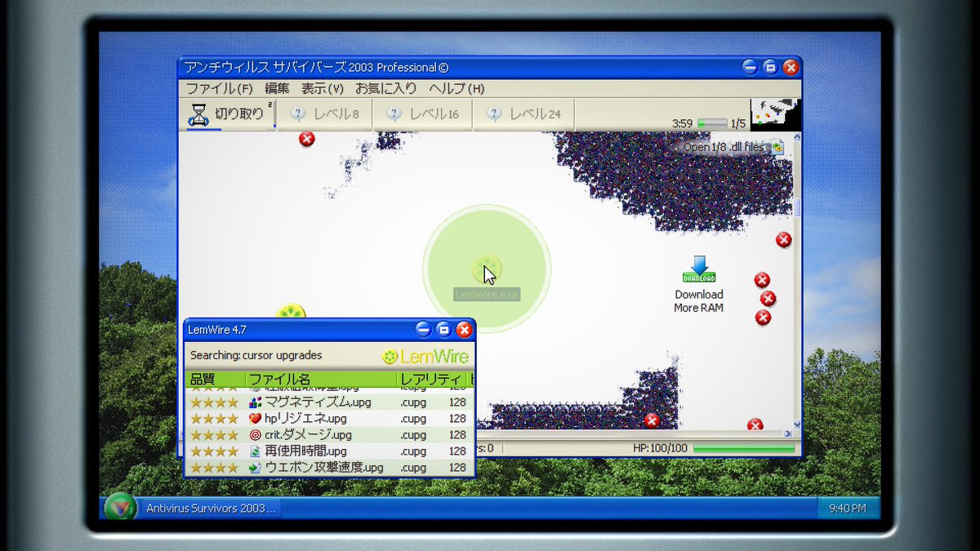This screenshot has width=980, height=551.
Task: Click the .cupg rarity of hpリジェネ.upg
Action: (x=413, y=419)
